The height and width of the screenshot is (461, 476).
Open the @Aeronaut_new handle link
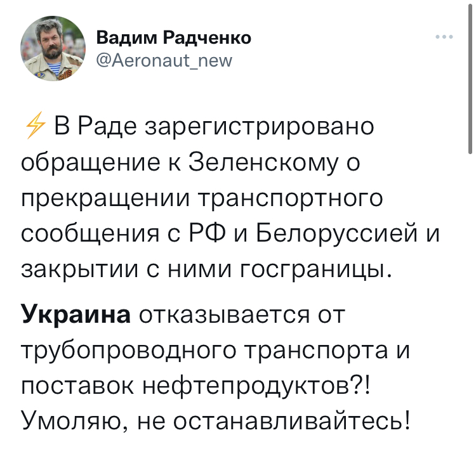pos(164,61)
